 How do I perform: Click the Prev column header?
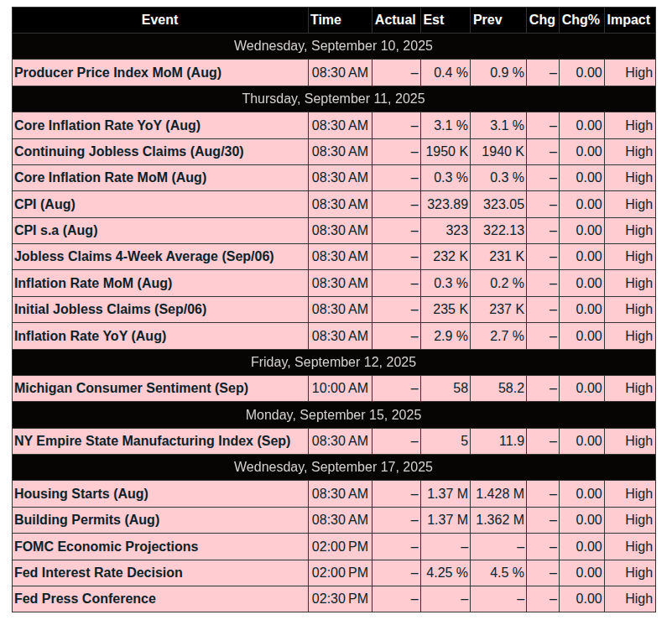pyautogui.click(x=498, y=19)
